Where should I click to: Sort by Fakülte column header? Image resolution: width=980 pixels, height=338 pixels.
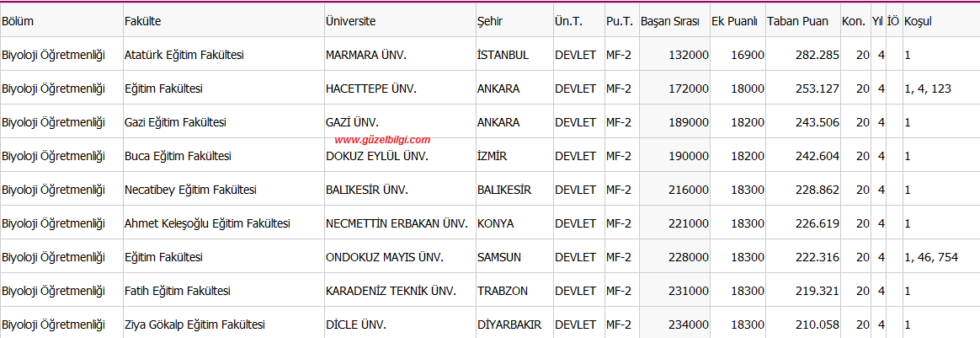[x=142, y=21]
